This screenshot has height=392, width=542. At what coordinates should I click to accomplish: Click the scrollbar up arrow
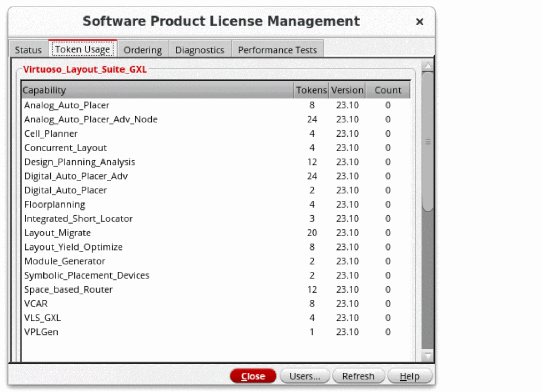click(428, 66)
